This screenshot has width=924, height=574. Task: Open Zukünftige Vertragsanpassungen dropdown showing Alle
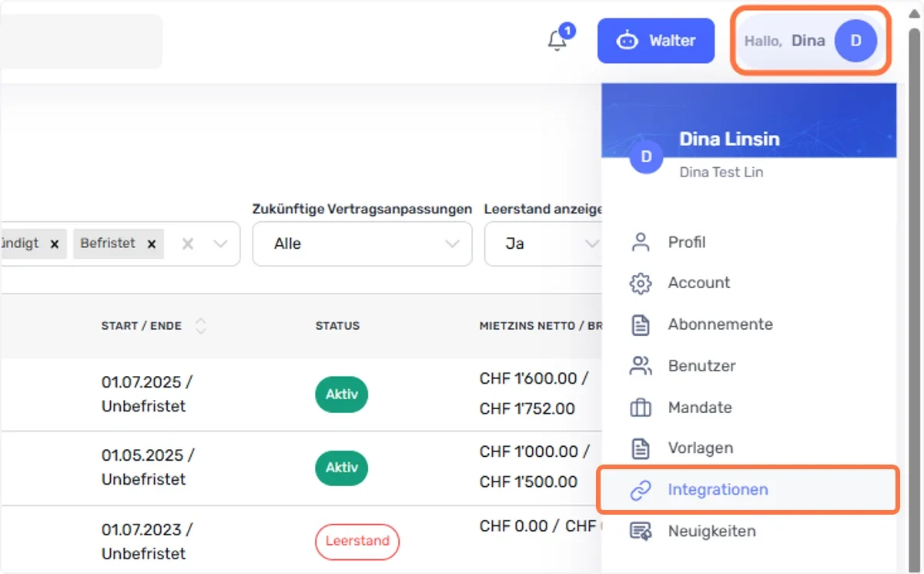[x=362, y=243]
